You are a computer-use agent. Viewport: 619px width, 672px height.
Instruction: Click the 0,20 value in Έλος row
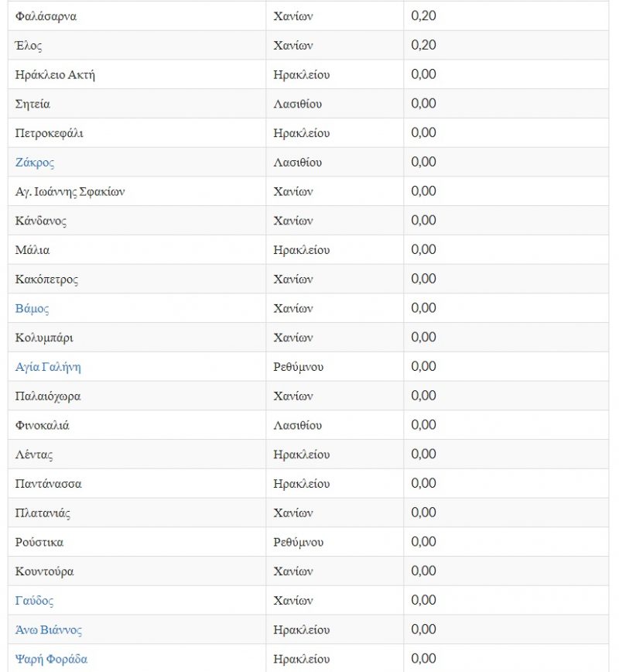(424, 46)
